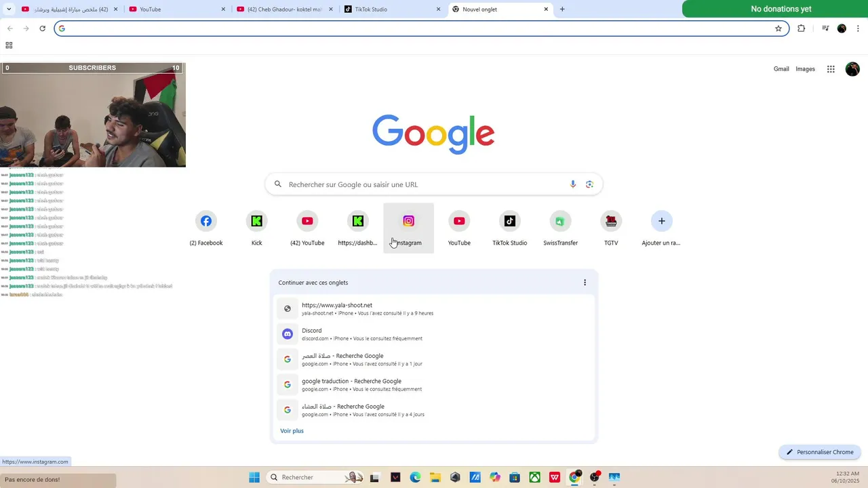Image resolution: width=868 pixels, height=488 pixels.
Task: Start a voice search with the microphone
Action: [x=573, y=184]
